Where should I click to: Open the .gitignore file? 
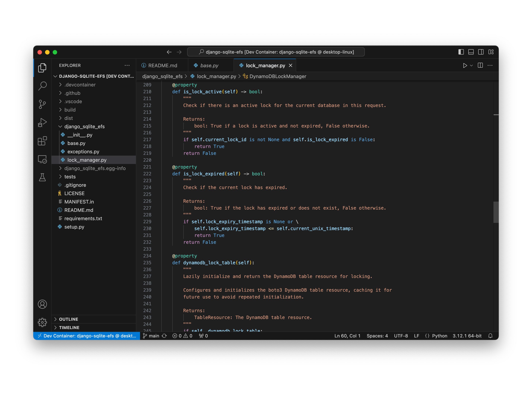pos(94,185)
